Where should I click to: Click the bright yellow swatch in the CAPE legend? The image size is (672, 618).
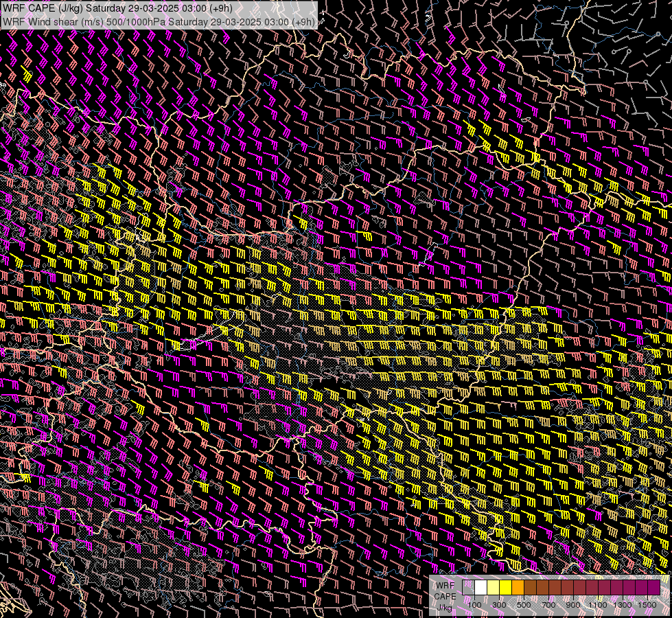click(506, 588)
